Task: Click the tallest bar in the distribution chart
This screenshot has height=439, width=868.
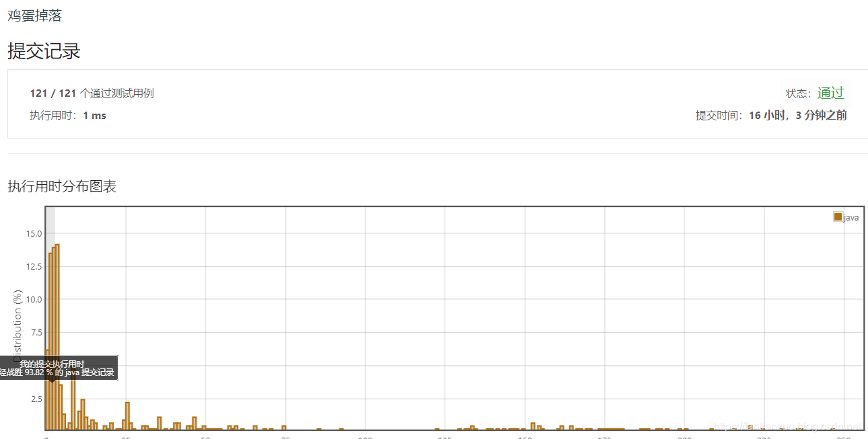Action: point(57,337)
